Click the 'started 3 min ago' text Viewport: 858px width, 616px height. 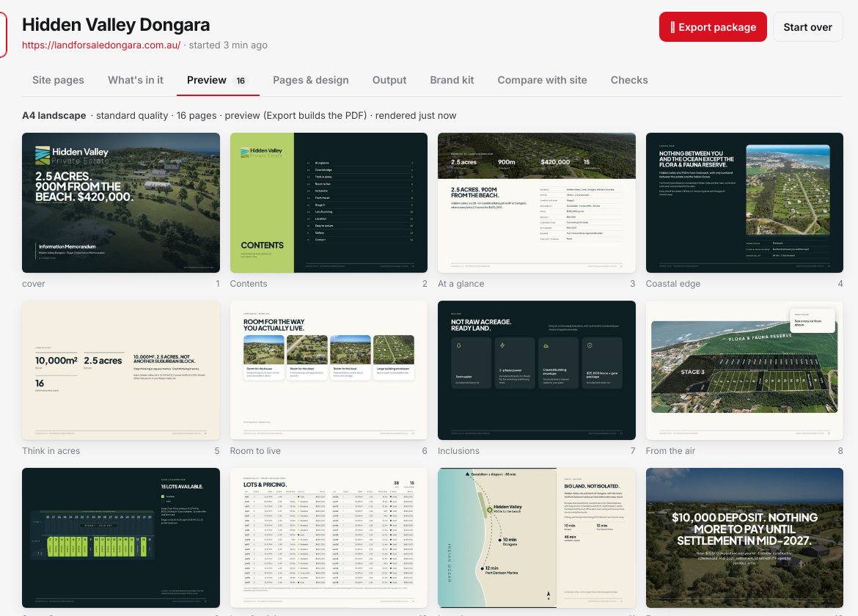click(228, 45)
